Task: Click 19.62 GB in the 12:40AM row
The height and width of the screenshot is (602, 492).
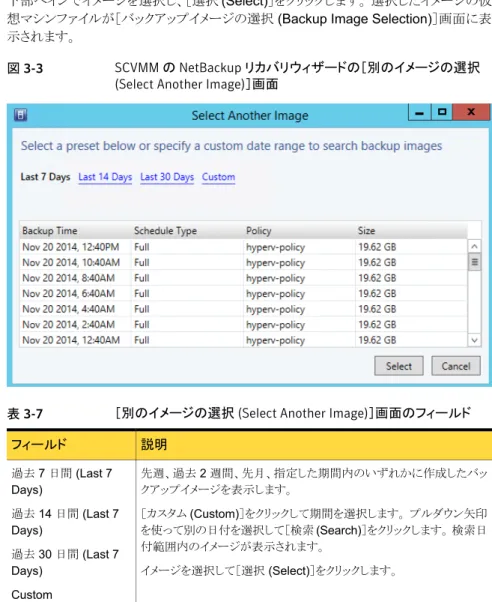Action: pos(377,340)
